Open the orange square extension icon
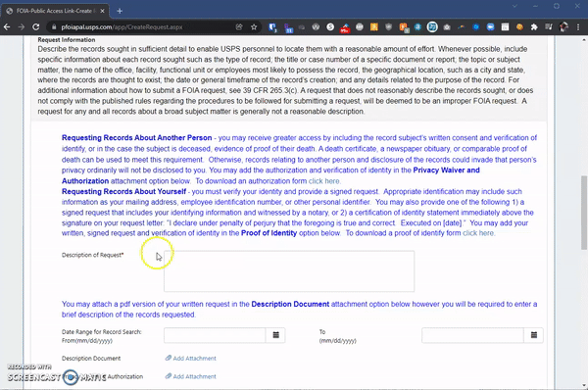The width and height of the screenshot is (588, 390). pos(374,27)
